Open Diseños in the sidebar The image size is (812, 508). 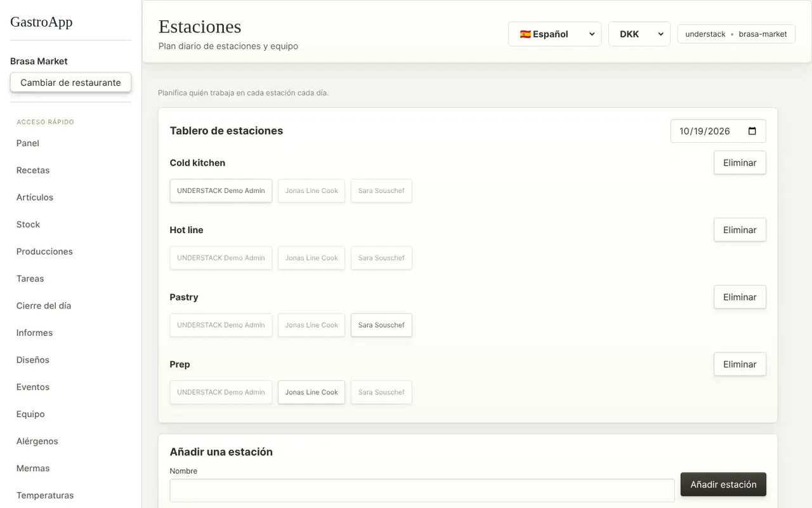[x=33, y=360]
